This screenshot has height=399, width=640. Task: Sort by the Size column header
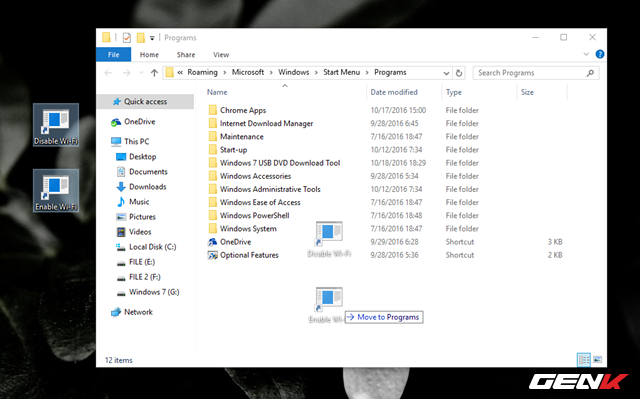point(527,92)
